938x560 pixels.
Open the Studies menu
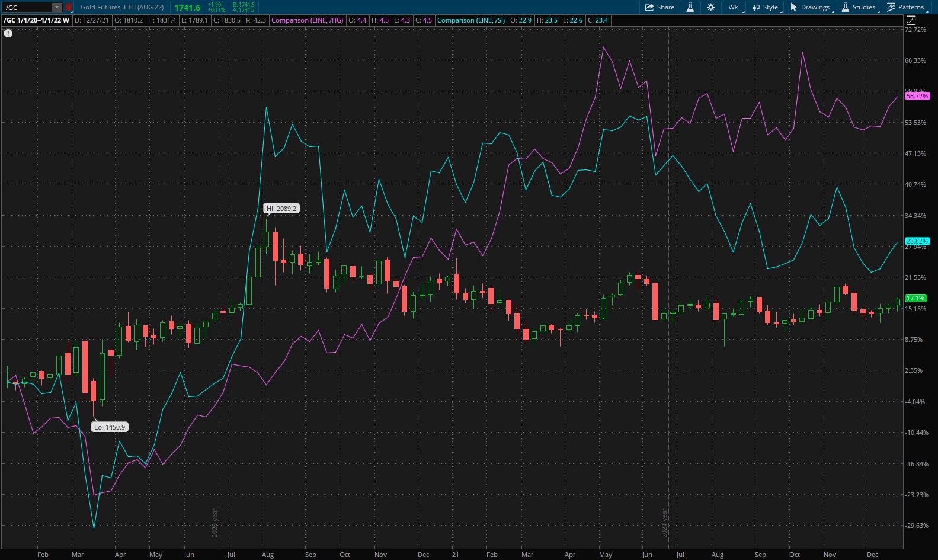point(859,7)
